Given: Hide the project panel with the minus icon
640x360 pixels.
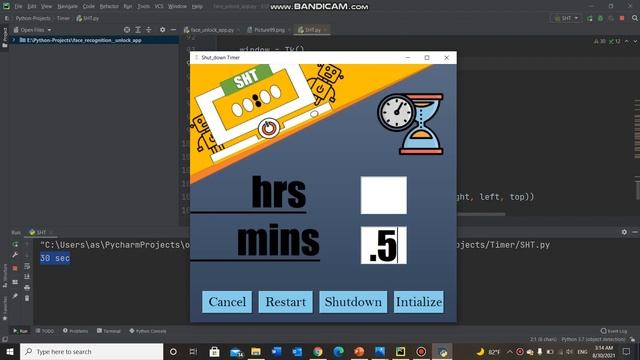Looking at the screenshot, I should tap(173, 30).
